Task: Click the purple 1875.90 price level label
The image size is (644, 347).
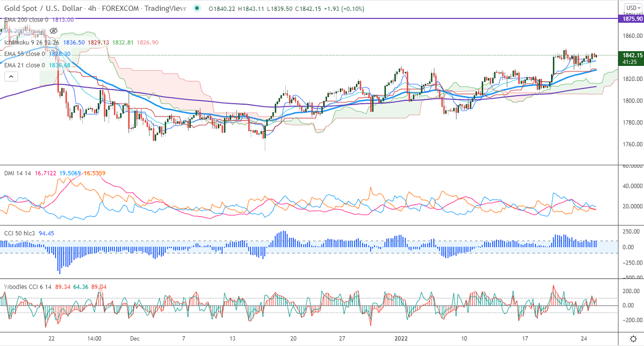Action: [x=632, y=18]
